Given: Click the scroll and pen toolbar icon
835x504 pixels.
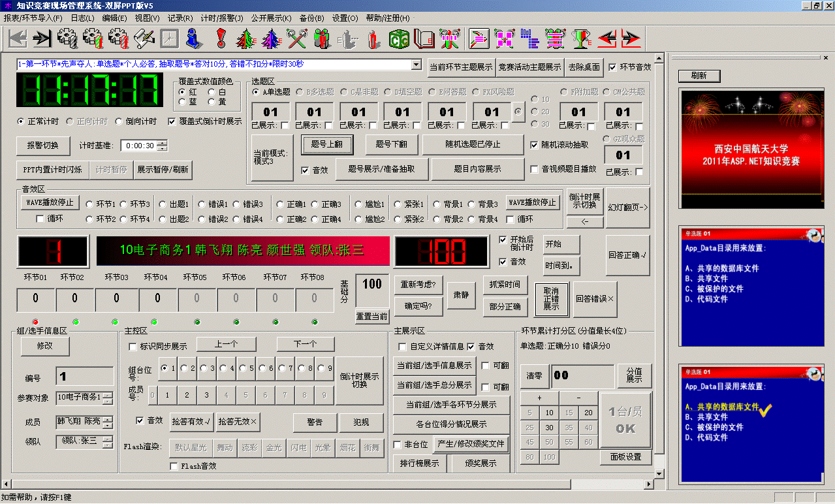Looking at the screenshot, I should (x=144, y=39).
